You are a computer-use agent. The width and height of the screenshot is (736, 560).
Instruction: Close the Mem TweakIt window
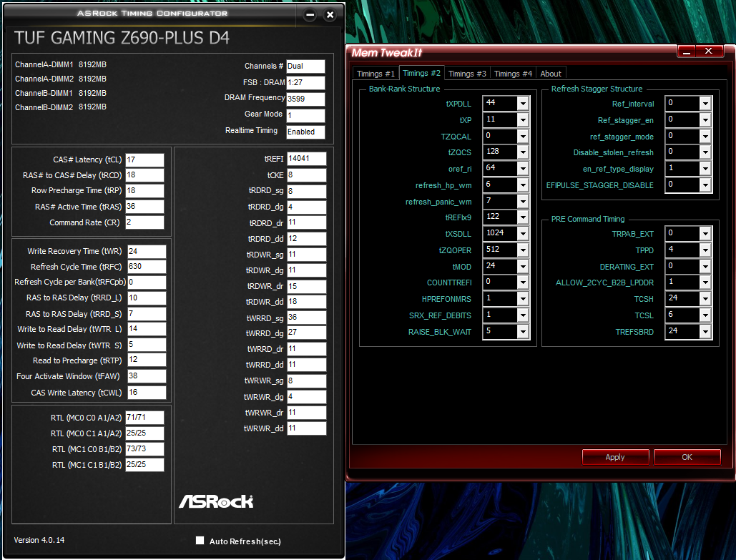point(709,51)
